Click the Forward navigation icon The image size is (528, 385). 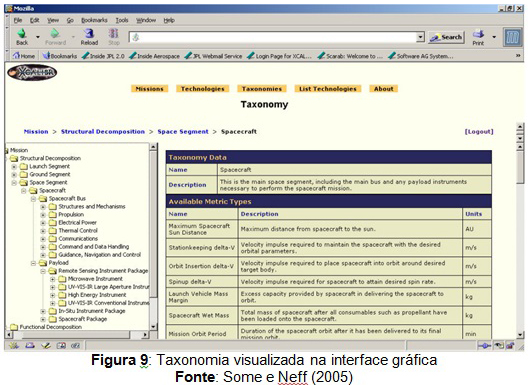pyautogui.click(x=55, y=34)
